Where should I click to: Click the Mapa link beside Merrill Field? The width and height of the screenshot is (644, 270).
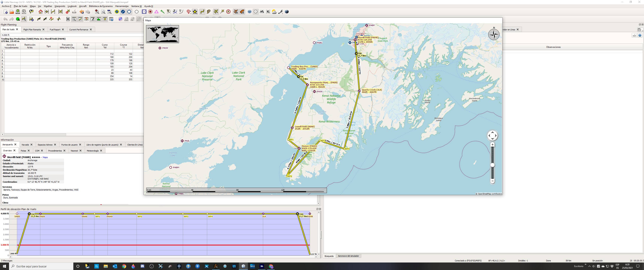tap(45, 157)
